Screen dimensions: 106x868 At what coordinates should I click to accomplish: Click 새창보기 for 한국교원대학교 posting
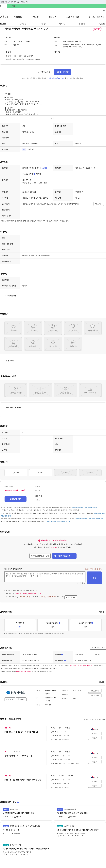coord(95,762)
